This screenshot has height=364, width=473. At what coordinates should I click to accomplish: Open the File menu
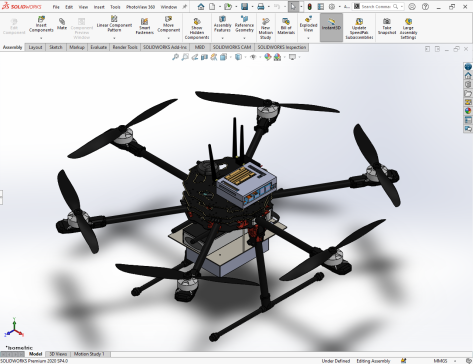(56, 7)
